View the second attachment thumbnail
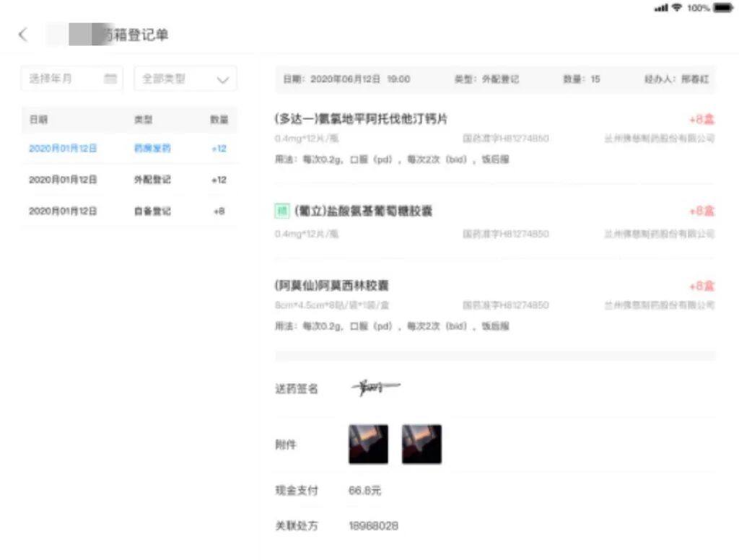Image resolution: width=739 pixels, height=560 pixels. point(421,444)
